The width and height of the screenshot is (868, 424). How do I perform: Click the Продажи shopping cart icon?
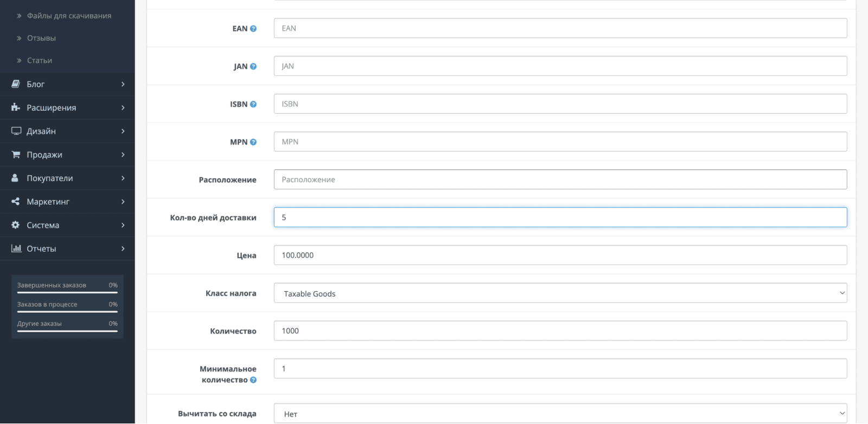point(16,155)
